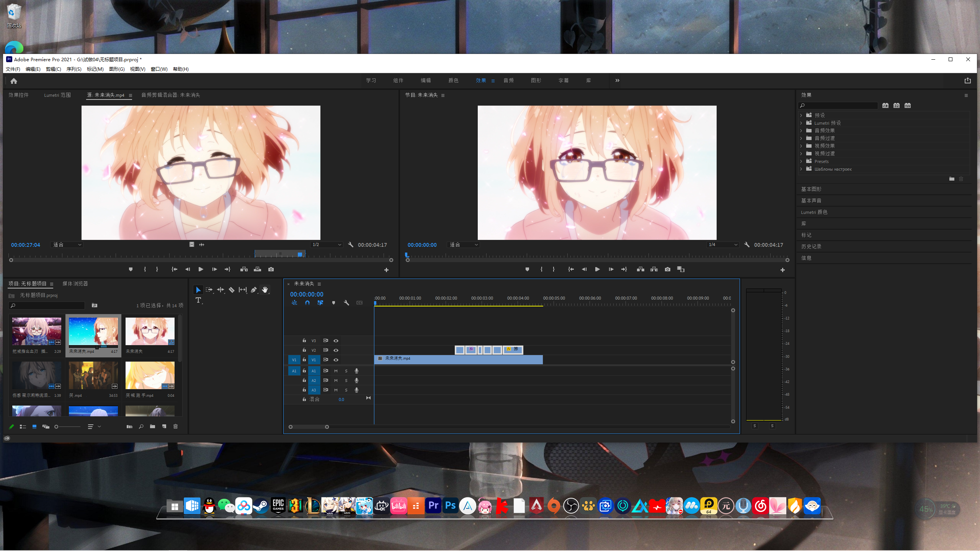Click Lift button in program monitor
The image size is (980, 551).
640,269
